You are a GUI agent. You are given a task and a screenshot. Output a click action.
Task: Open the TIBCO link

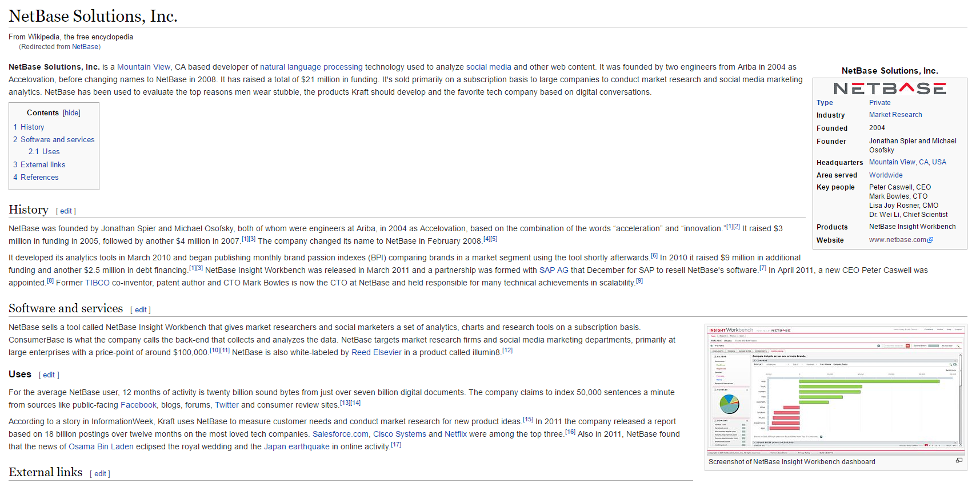coord(97,283)
